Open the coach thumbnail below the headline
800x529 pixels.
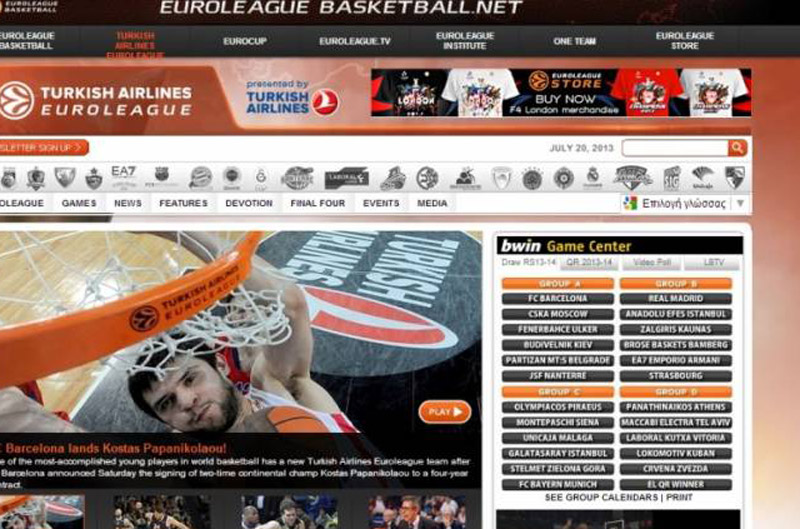(x=417, y=512)
